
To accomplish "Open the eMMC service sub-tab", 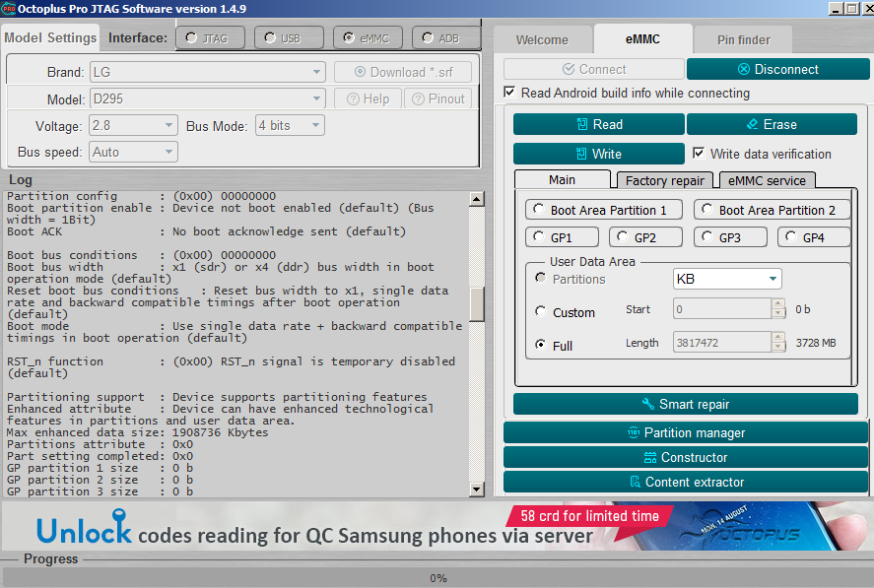I will (767, 180).
